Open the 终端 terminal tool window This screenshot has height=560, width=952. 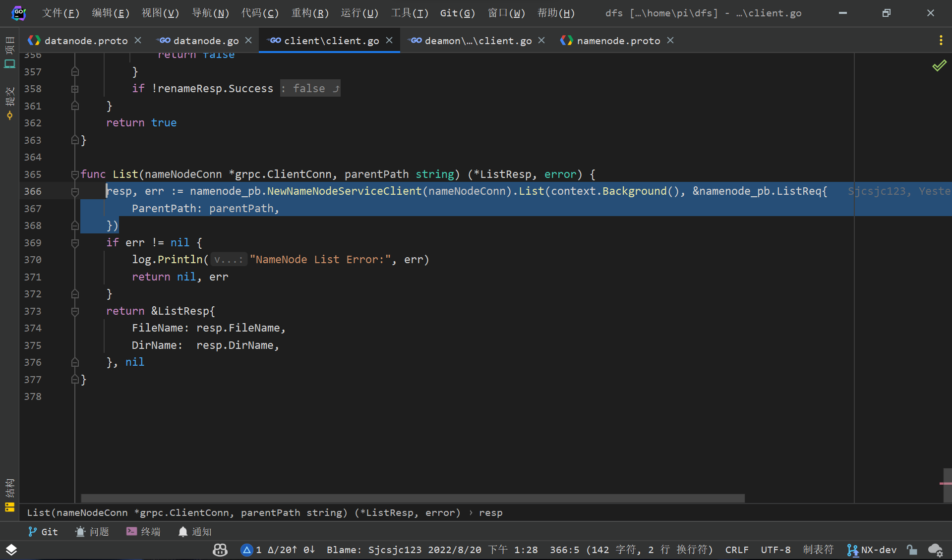click(x=143, y=532)
